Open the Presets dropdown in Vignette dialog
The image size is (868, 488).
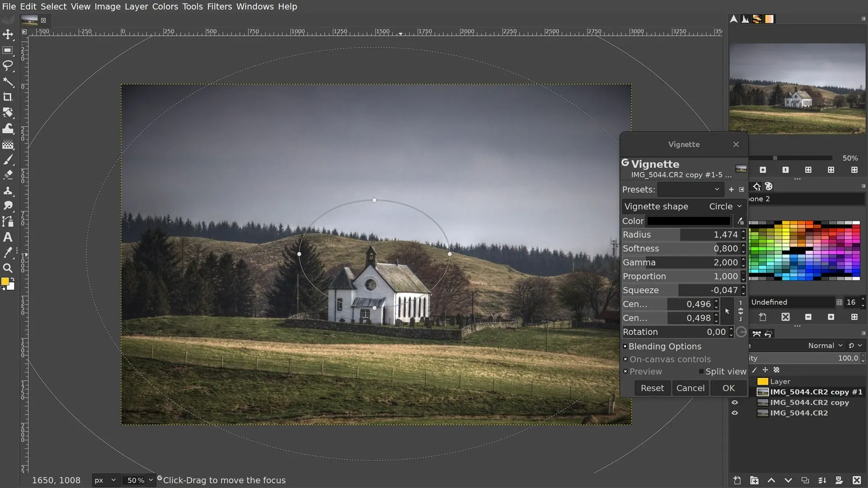[x=690, y=190]
